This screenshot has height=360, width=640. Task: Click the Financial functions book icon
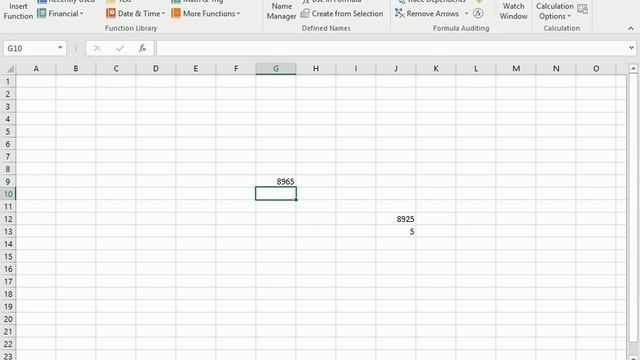[x=42, y=13]
